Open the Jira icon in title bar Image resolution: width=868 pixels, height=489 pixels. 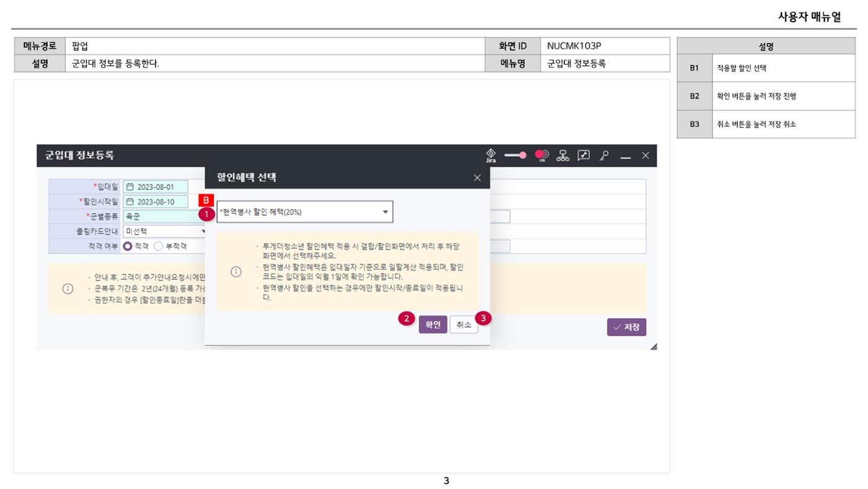pos(490,155)
